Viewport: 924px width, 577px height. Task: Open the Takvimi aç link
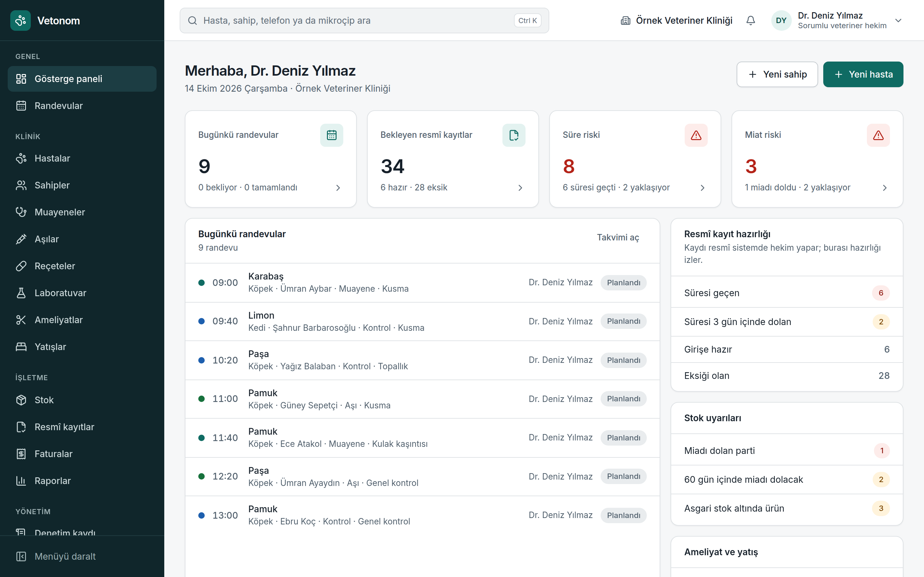click(x=618, y=237)
